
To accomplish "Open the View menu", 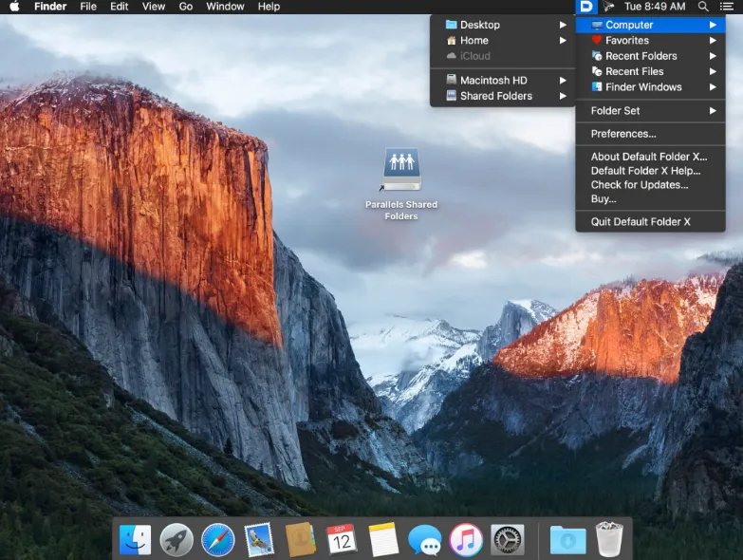I will (154, 7).
